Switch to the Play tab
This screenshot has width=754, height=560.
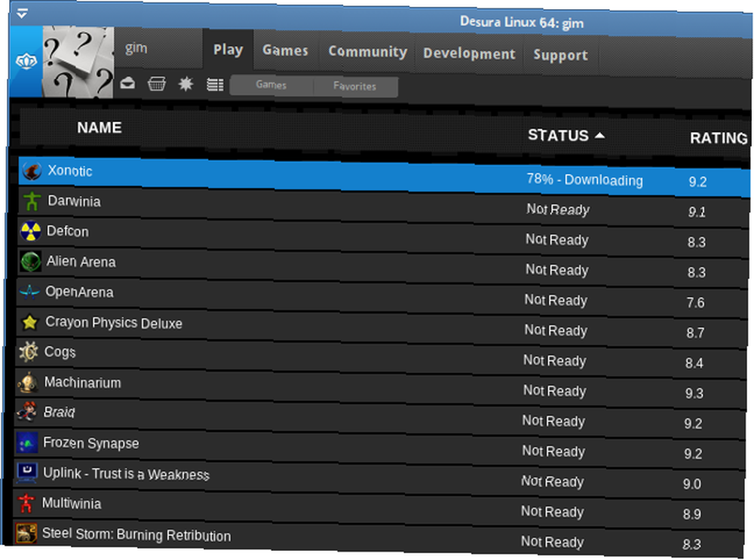pyautogui.click(x=228, y=50)
